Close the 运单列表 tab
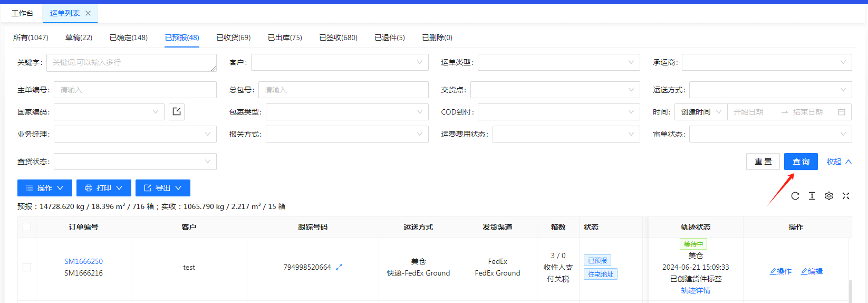 click(88, 13)
